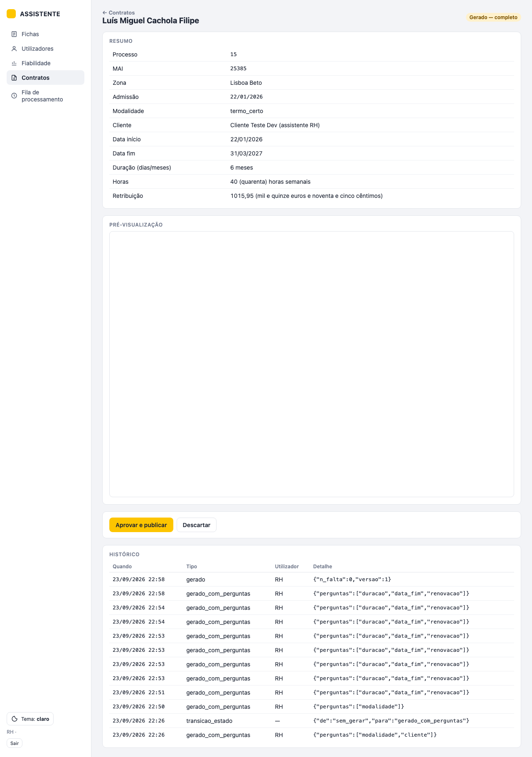Toggle theme with Tema: claro button
532x757 pixels.
point(30,719)
